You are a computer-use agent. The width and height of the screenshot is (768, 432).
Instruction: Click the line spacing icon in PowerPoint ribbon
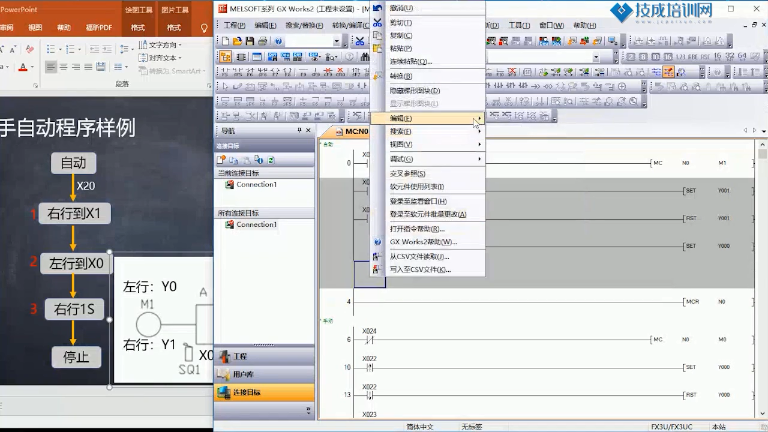point(124,49)
